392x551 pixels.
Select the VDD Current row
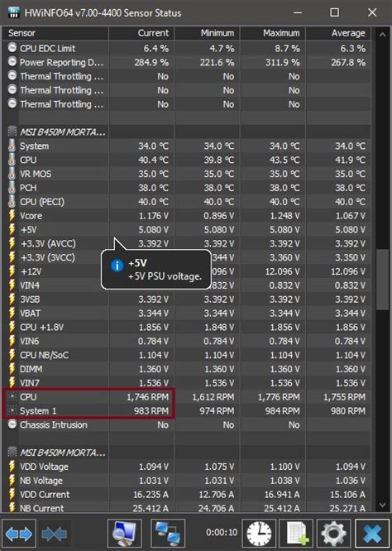187,494
